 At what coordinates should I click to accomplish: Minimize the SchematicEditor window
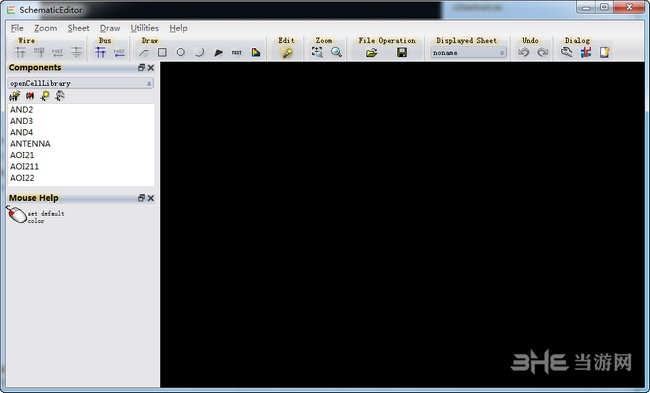586,7
